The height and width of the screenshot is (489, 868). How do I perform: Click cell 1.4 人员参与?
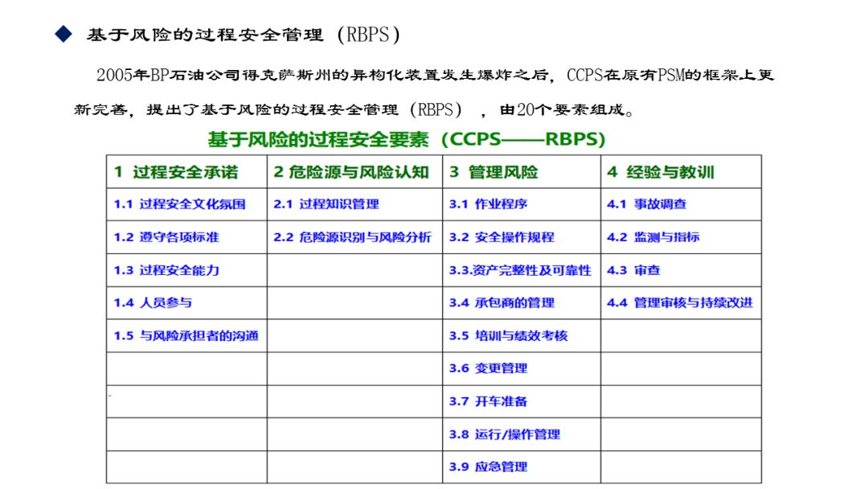[186, 302]
